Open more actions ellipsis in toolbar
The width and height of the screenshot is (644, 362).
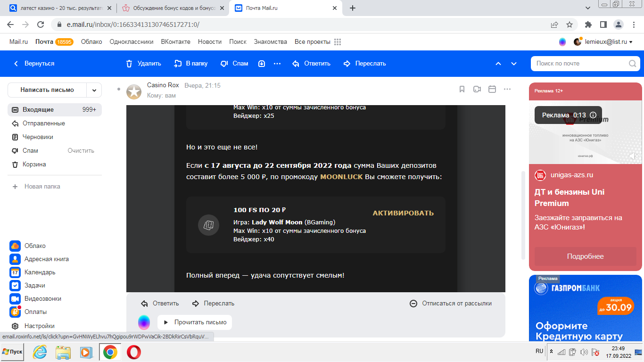coord(277,64)
